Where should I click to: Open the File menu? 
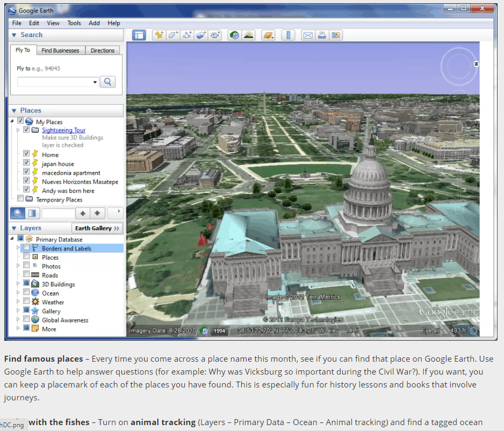(x=17, y=23)
